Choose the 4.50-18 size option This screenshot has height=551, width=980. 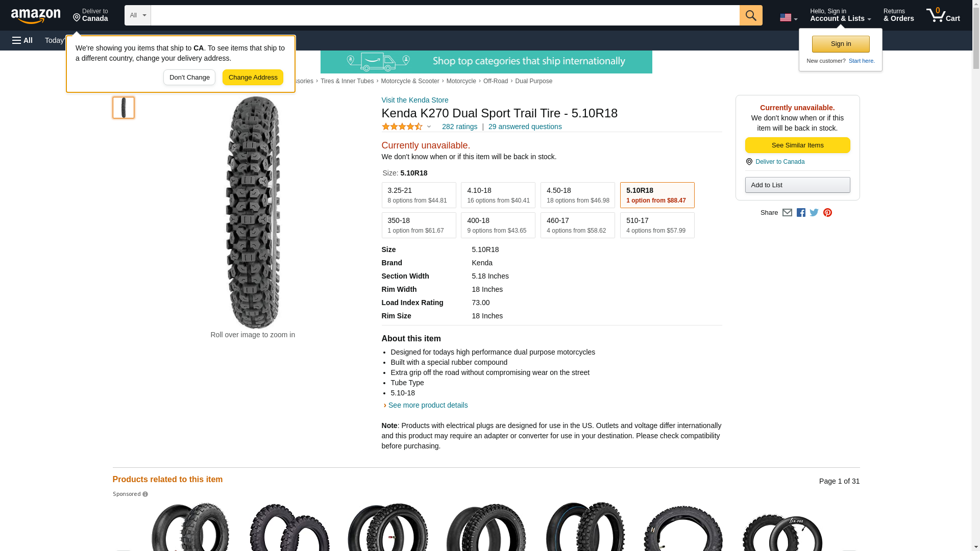(x=577, y=195)
